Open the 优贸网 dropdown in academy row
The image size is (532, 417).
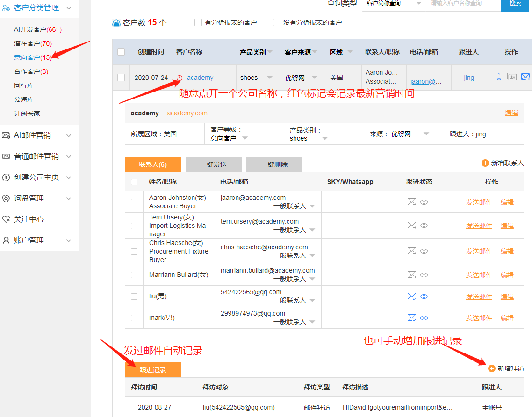[x=315, y=78]
